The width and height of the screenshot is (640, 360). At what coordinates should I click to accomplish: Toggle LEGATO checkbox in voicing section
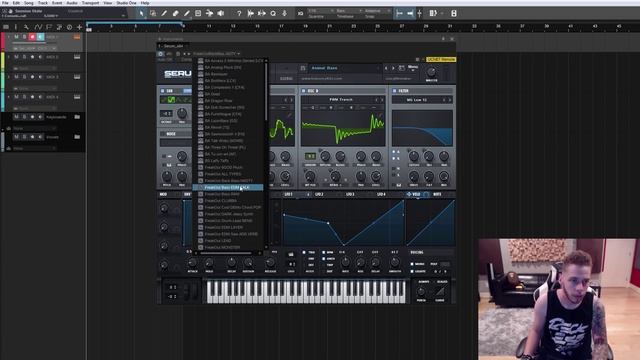412,271
